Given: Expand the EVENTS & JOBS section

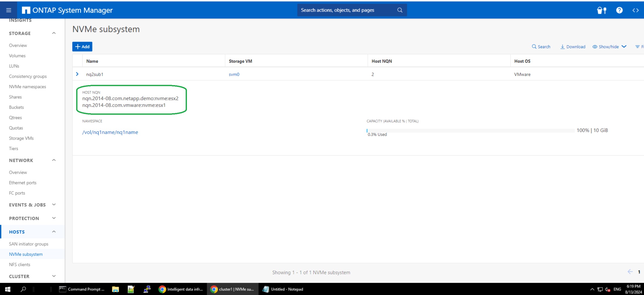Looking at the screenshot, I should tap(54, 205).
